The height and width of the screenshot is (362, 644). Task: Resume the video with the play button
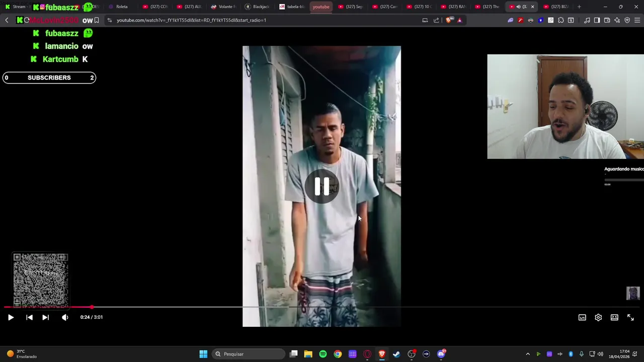(11, 317)
